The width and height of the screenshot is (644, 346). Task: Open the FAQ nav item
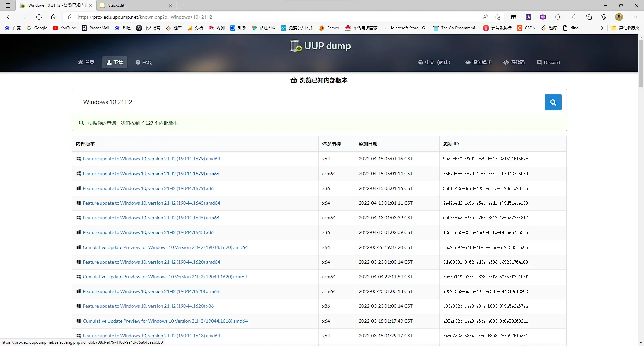pos(144,62)
